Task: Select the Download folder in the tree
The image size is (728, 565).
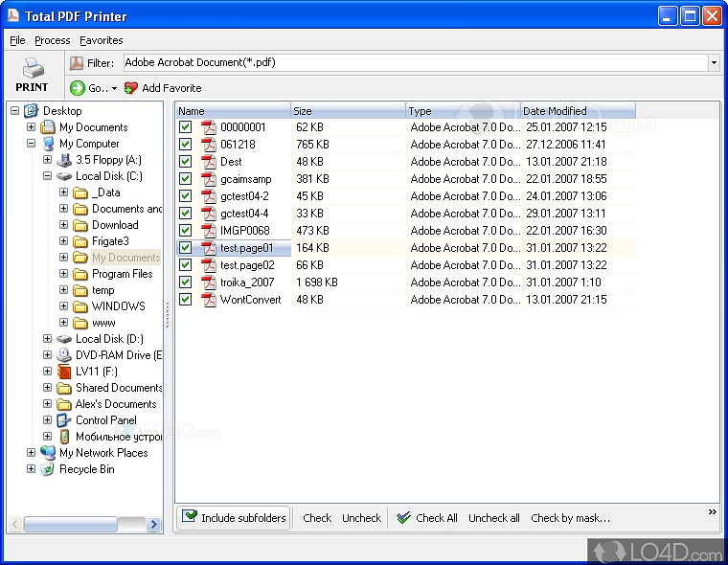Action: [115, 225]
